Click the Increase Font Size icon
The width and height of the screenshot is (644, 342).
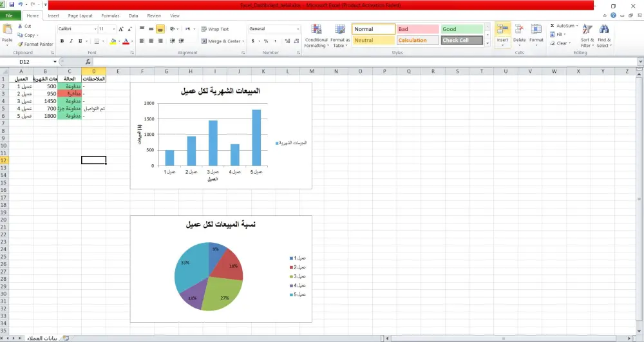pos(121,29)
